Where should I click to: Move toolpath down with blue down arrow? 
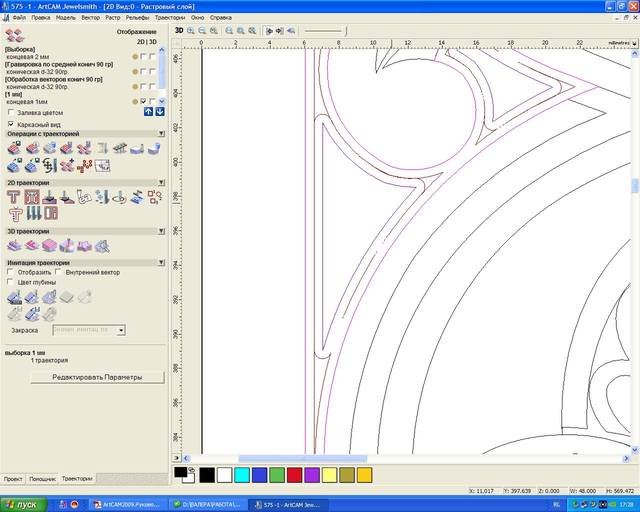[x=159, y=112]
